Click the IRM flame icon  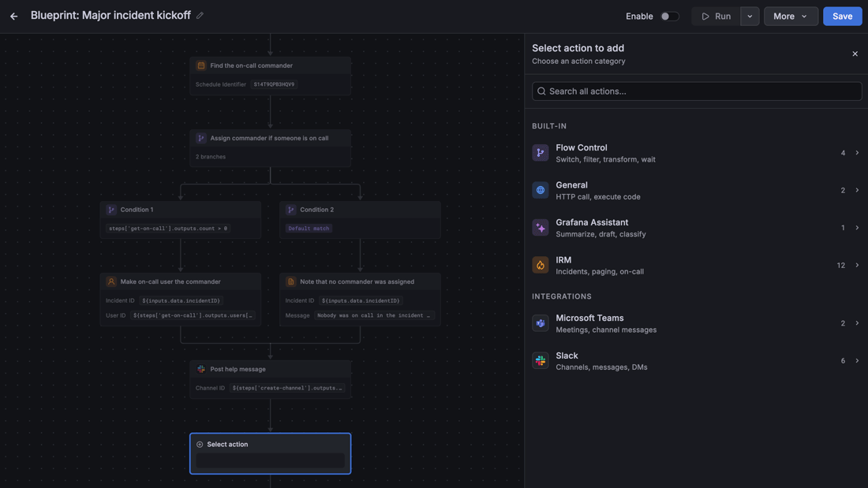(541, 265)
